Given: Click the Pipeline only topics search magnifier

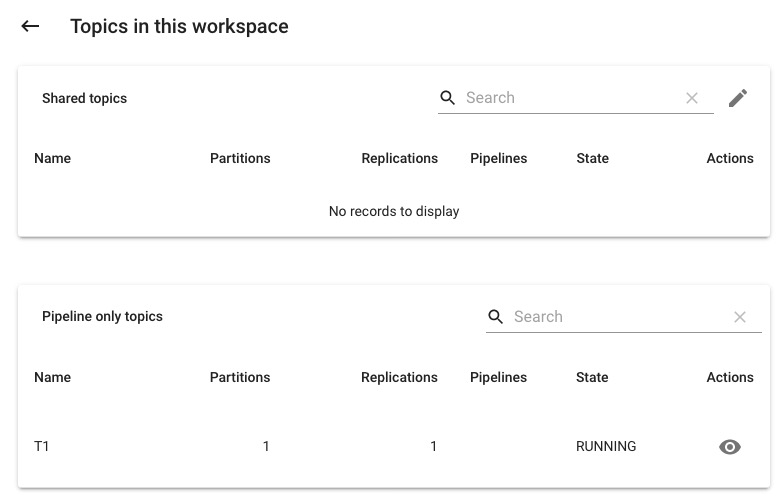Looking at the screenshot, I should click(x=496, y=316).
